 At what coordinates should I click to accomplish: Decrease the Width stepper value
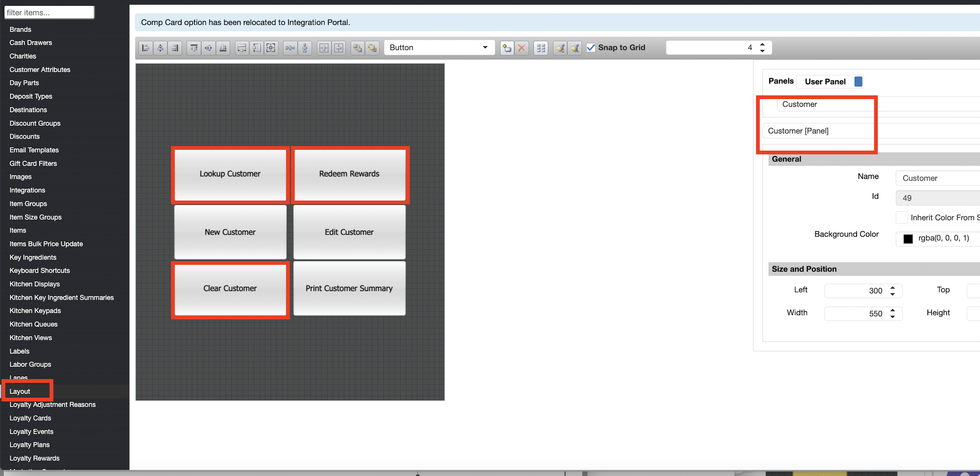pyautogui.click(x=893, y=317)
